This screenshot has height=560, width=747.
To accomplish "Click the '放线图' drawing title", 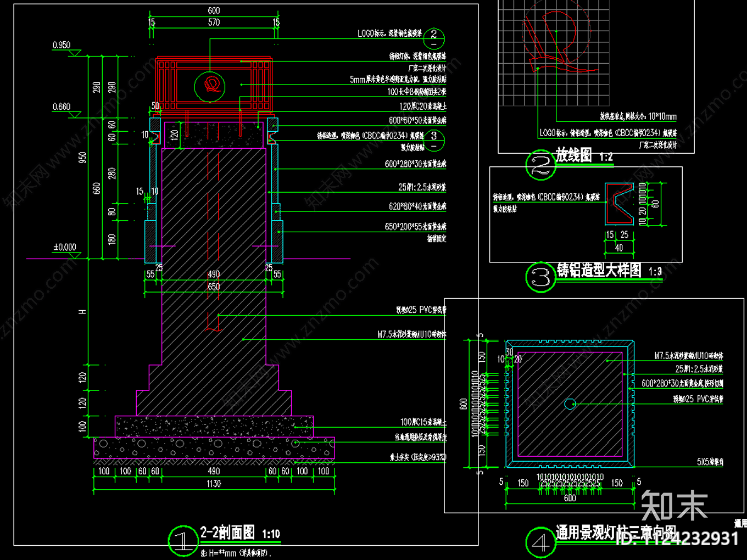I will click(x=574, y=155).
